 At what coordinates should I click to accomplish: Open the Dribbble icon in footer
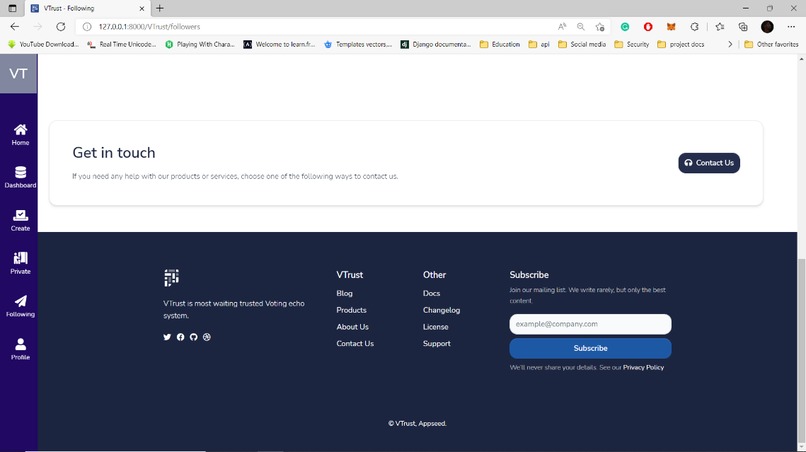point(207,337)
